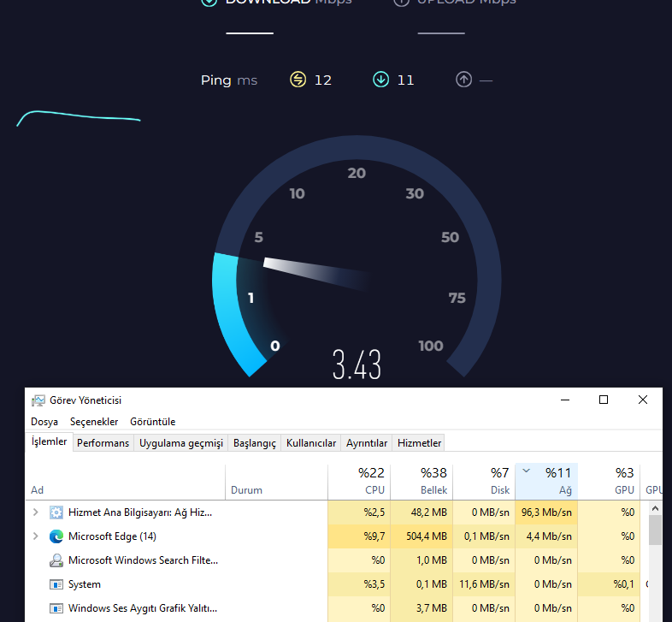Click the Windows Search Filter process icon
This screenshot has width=672, height=622.
coord(56,560)
